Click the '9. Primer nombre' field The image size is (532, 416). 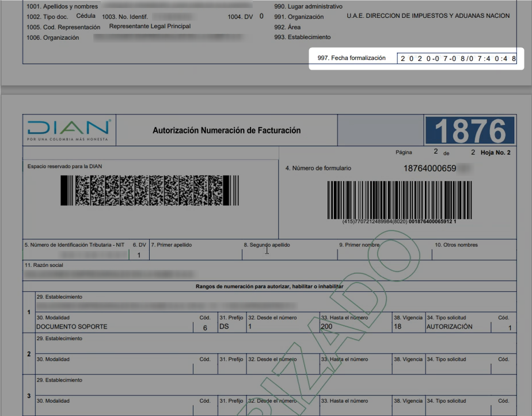[385, 250]
